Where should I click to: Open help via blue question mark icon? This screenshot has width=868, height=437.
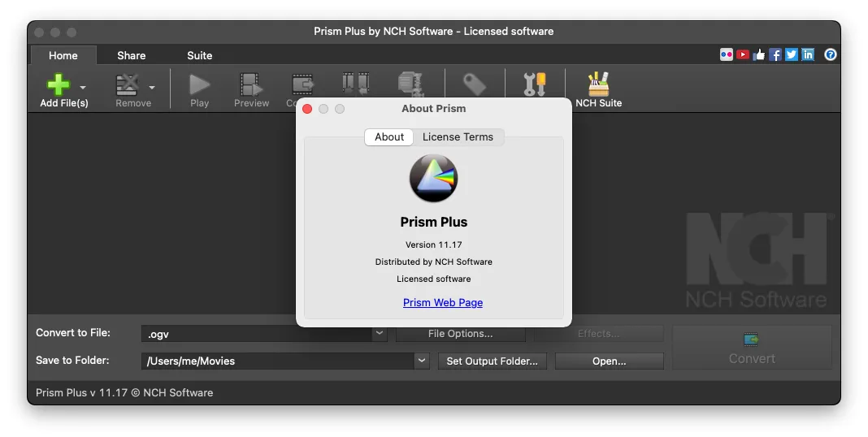point(831,54)
